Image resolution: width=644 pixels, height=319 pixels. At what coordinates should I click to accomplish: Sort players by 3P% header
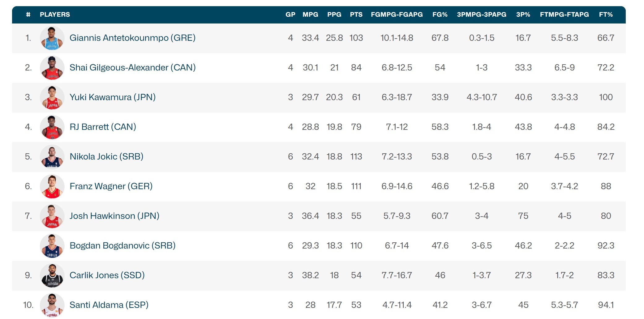tap(523, 15)
